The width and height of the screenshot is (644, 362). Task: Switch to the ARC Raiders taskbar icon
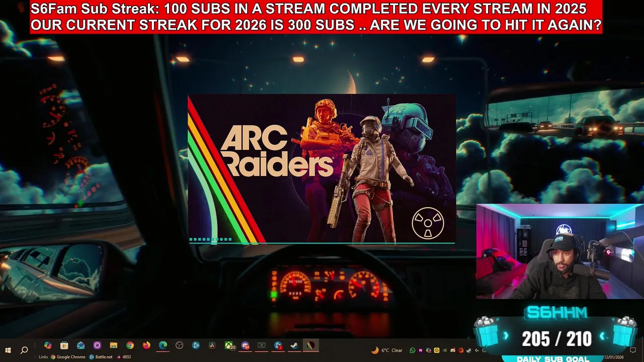tap(311, 345)
